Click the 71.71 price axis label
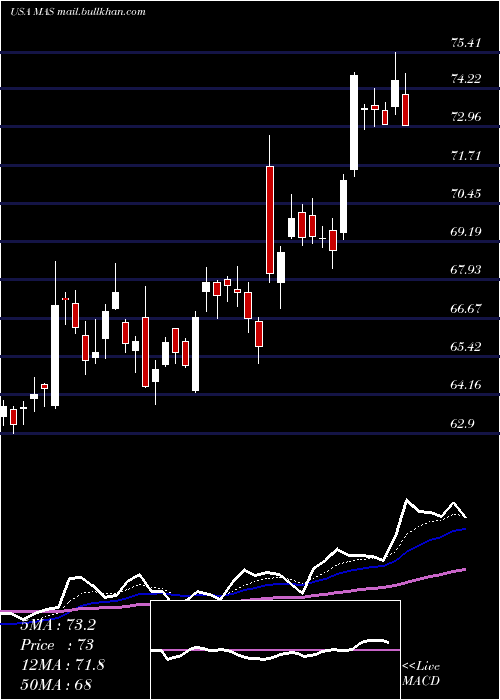Viewport: 500px width, 700px height. (x=466, y=156)
